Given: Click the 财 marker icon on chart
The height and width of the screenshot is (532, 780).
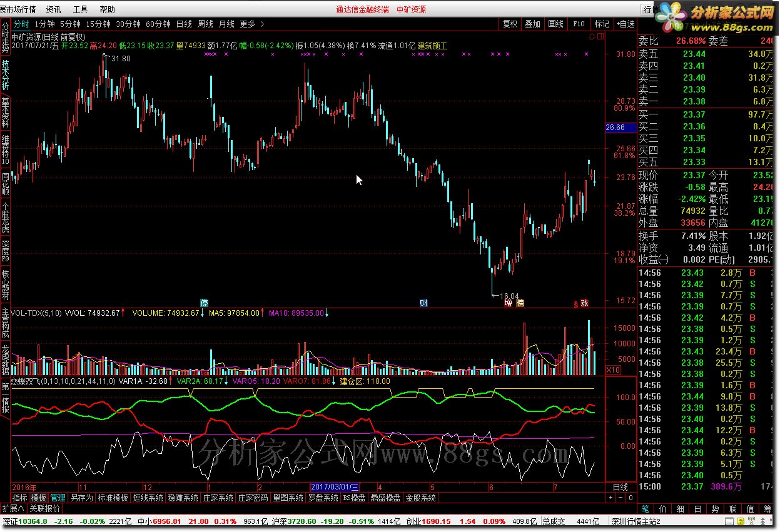Looking at the screenshot, I should tap(423, 303).
